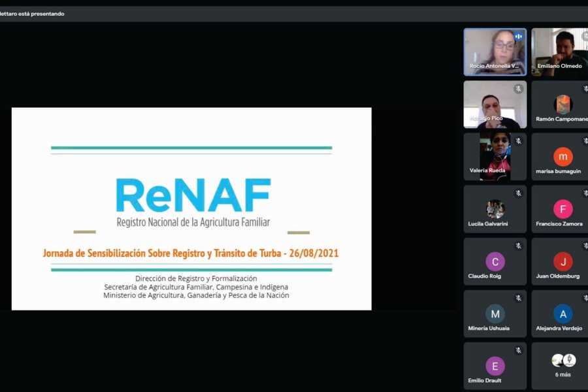Click the name label 'Claudio Roig'
Viewport: 588px width, 392px height.
[485, 276]
